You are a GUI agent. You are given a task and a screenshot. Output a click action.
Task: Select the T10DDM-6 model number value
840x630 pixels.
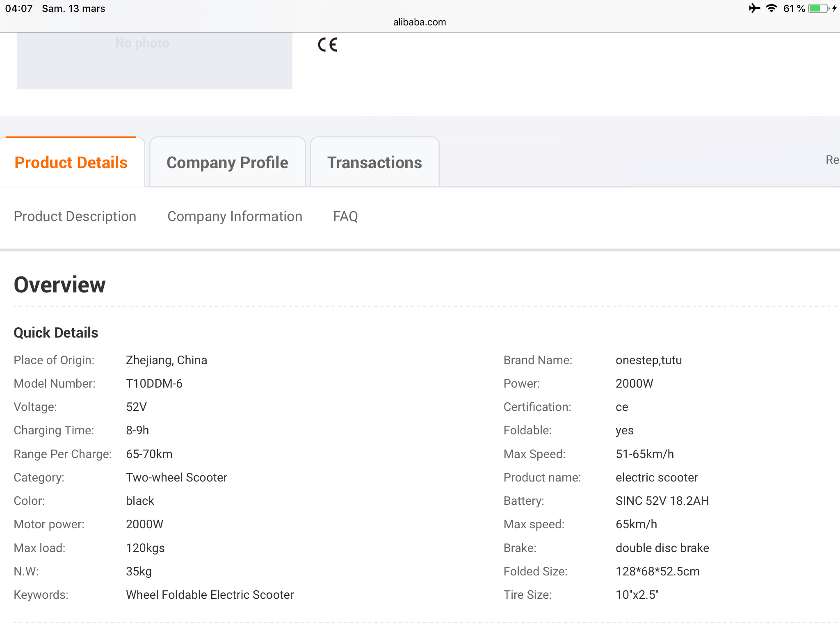point(154,383)
